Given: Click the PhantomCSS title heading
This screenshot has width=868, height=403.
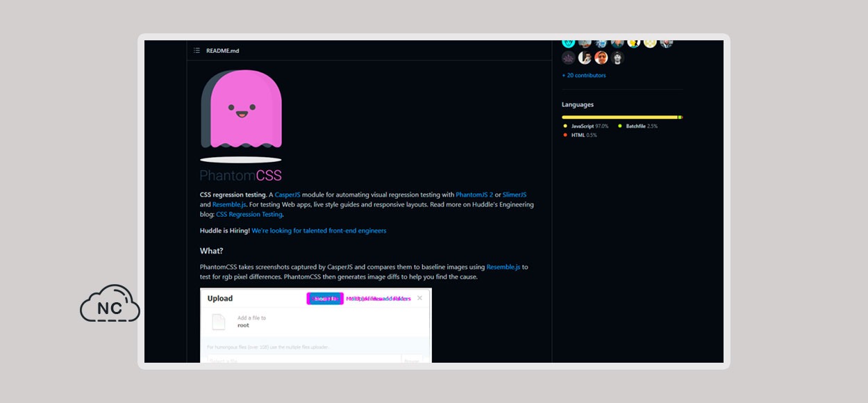Looking at the screenshot, I should [241, 176].
